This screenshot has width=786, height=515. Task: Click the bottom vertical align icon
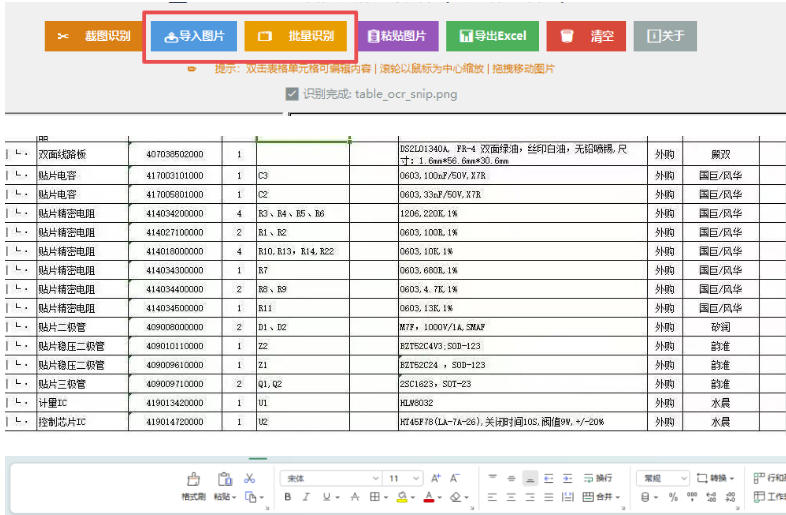[x=530, y=479]
